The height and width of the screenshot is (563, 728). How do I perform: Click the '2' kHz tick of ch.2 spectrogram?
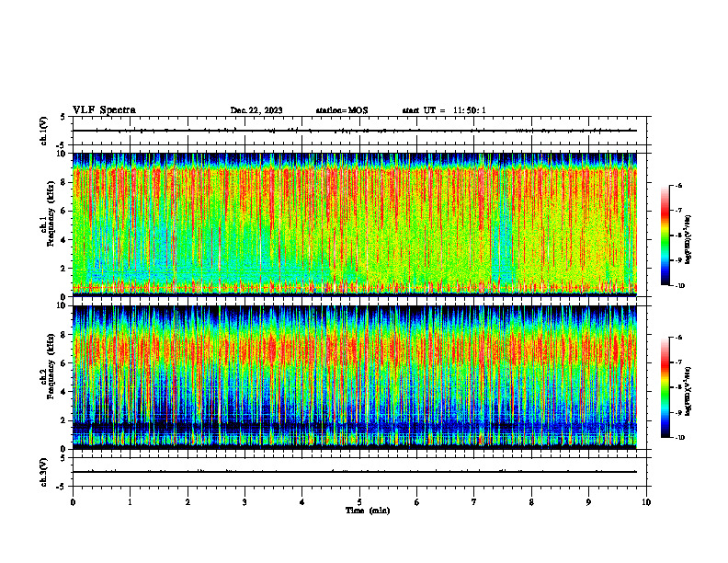pyautogui.click(x=64, y=420)
